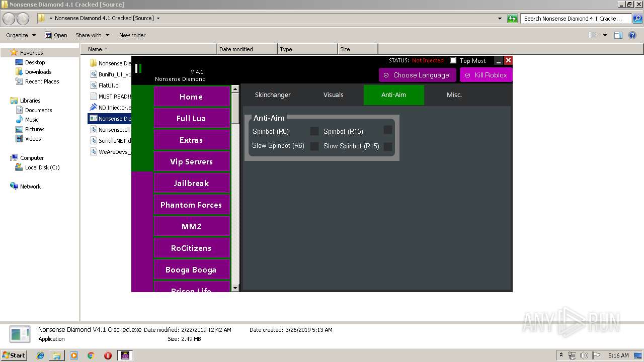Screen dimensions: 644x362
Task: Open the Share with dropdown
Action: pyautogui.click(x=92, y=35)
